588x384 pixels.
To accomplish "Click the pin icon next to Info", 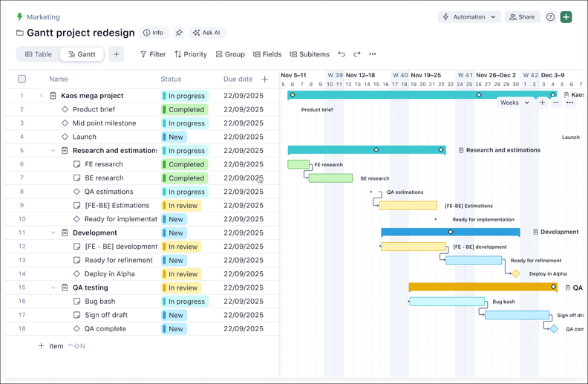I will click(x=179, y=33).
